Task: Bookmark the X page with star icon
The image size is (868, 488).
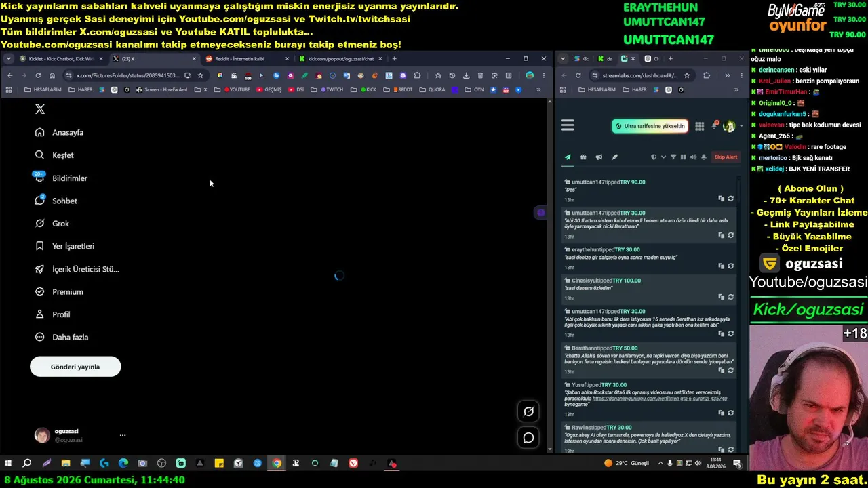Action: [200, 75]
